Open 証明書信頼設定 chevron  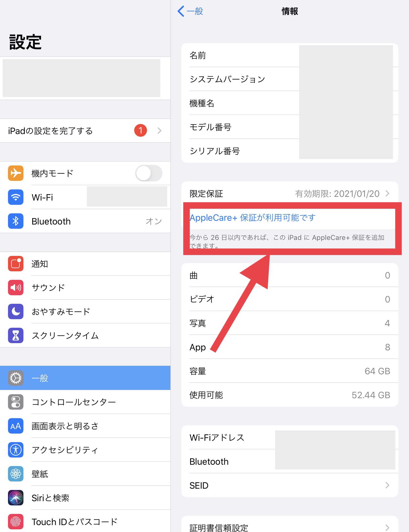387,527
